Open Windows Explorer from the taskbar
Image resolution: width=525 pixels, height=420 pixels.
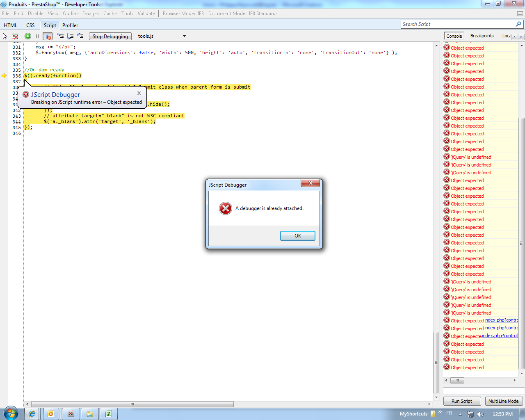click(x=89, y=414)
